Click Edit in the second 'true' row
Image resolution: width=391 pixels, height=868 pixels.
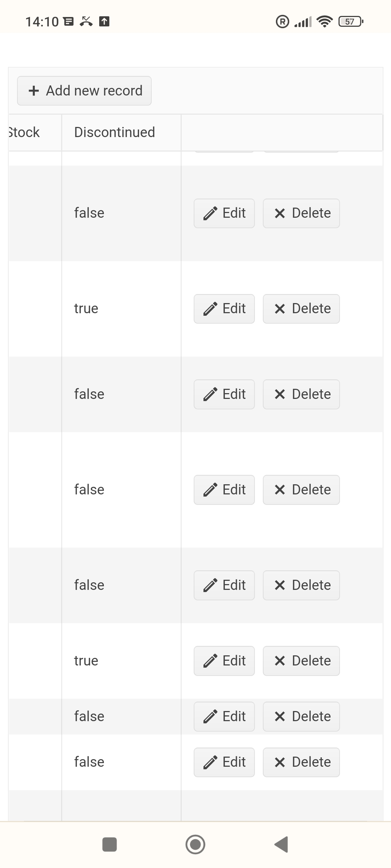[x=224, y=661]
